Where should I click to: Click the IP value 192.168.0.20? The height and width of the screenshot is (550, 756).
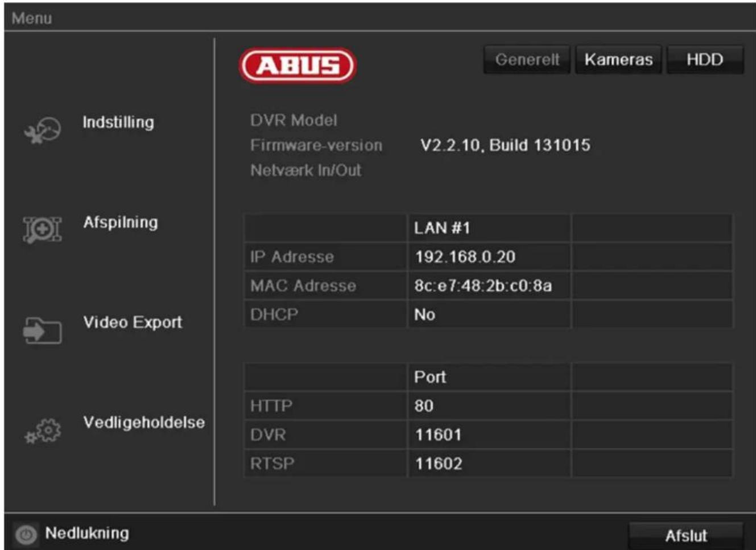[x=465, y=257]
